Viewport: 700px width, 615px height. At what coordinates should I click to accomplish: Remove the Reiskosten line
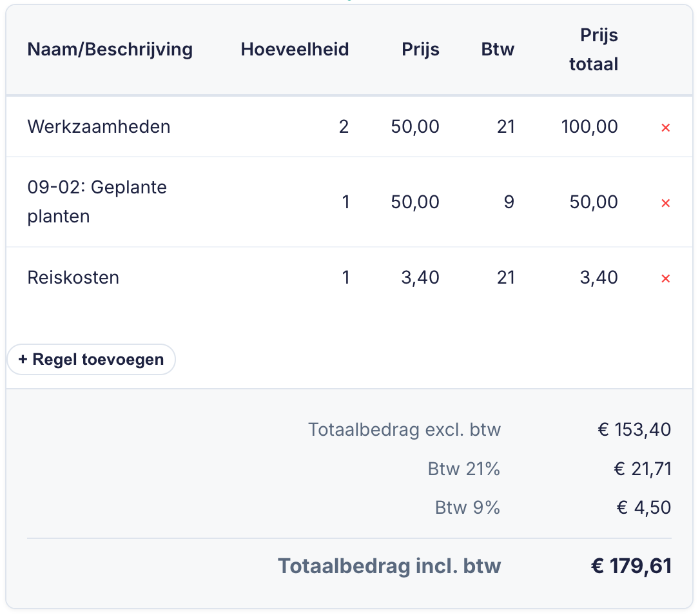pyautogui.click(x=665, y=278)
